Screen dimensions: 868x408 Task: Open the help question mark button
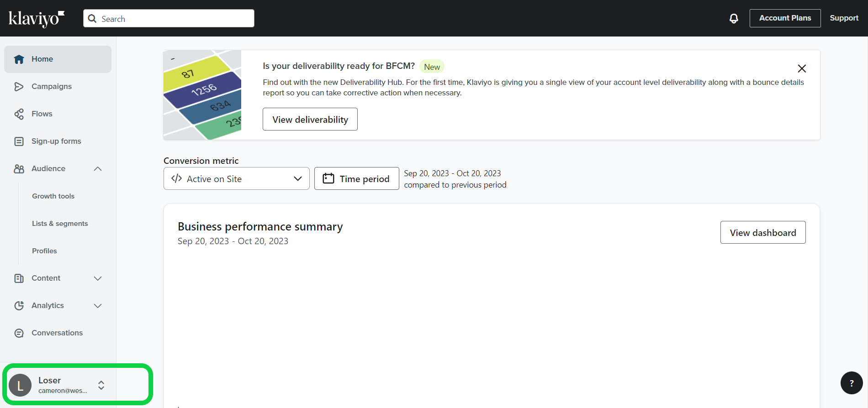pyautogui.click(x=852, y=383)
